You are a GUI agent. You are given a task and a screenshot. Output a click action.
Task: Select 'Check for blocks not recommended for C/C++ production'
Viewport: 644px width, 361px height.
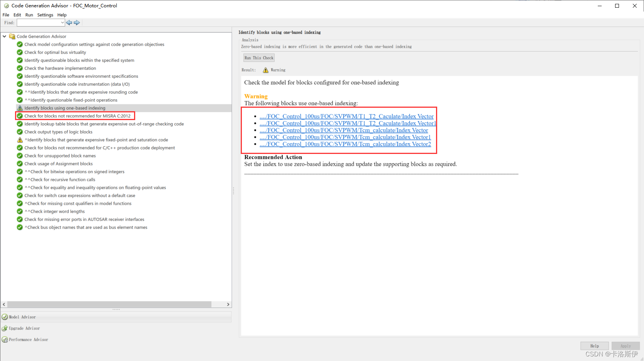[x=100, y=148]
